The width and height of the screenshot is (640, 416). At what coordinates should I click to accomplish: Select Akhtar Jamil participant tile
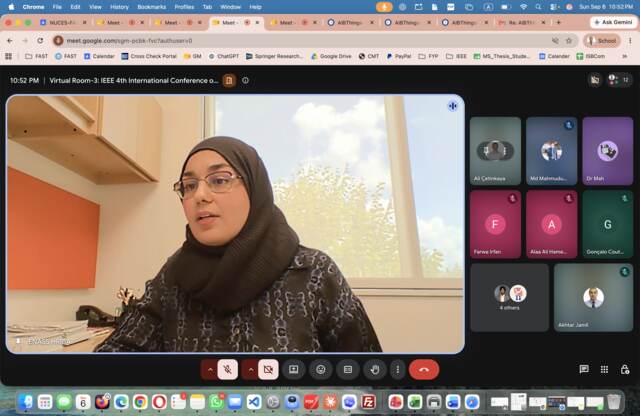coord(593,297)
